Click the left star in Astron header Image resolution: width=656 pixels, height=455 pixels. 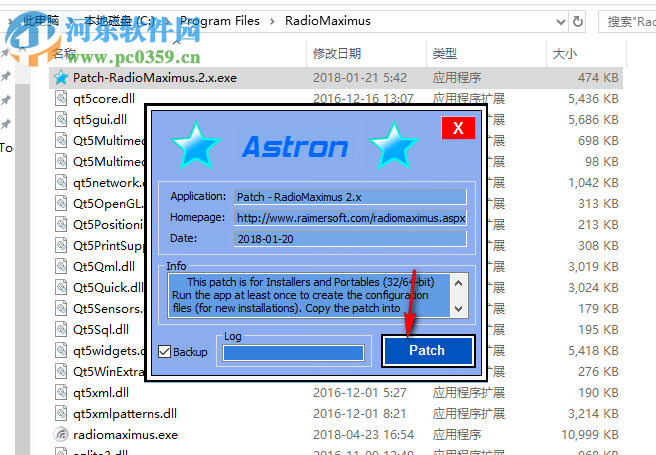tap(196, 146)
